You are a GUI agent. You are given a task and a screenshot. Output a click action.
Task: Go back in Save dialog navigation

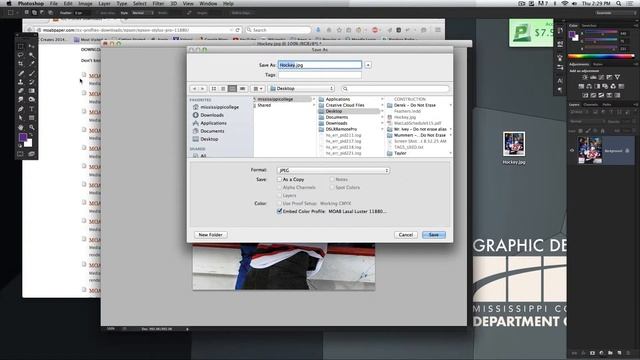point(195,89)
